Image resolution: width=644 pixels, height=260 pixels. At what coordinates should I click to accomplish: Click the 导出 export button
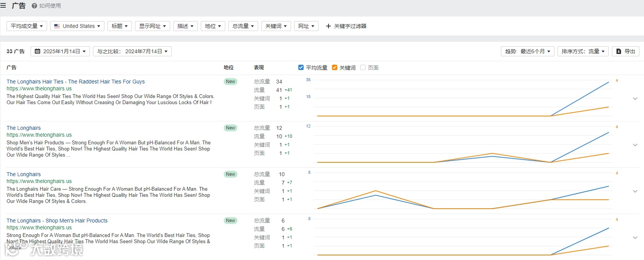(626, 51)
